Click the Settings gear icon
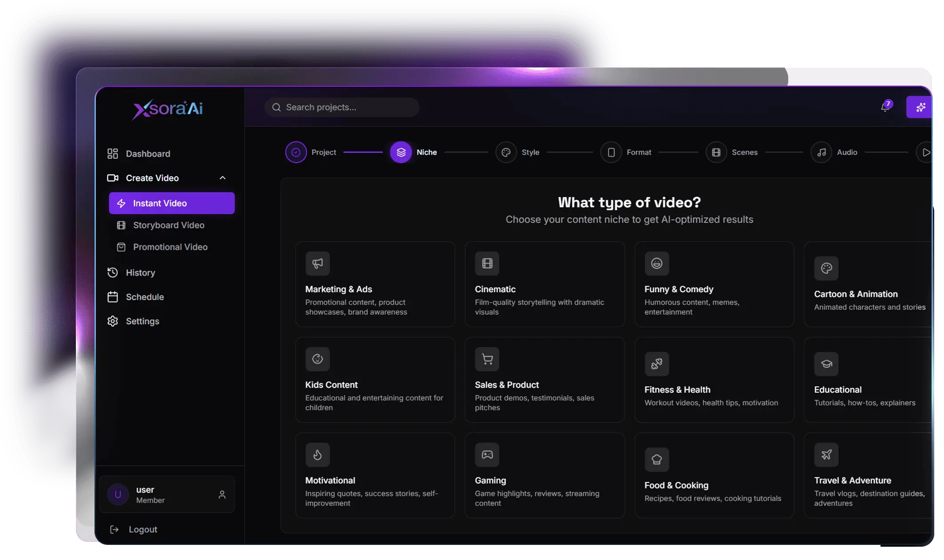944x560 pixels. pos(113,321)
